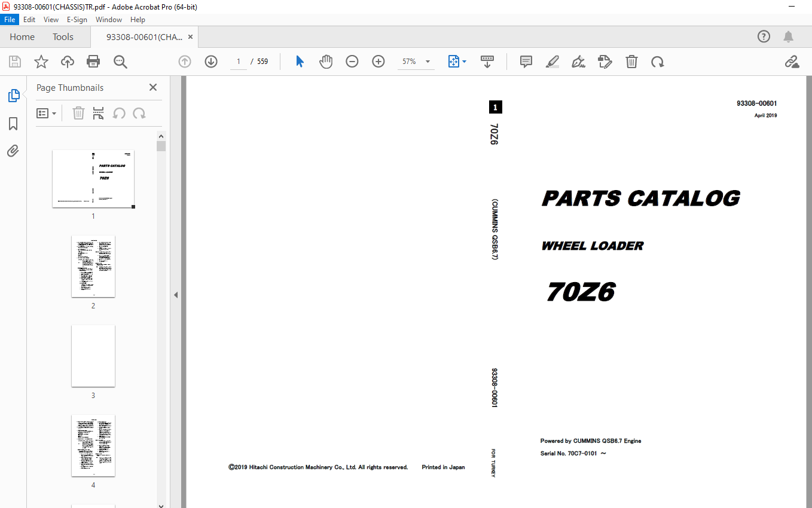The image size is (812, 508).
Task: Close the 93308-00601 document tab
Action: coord(190,36)
